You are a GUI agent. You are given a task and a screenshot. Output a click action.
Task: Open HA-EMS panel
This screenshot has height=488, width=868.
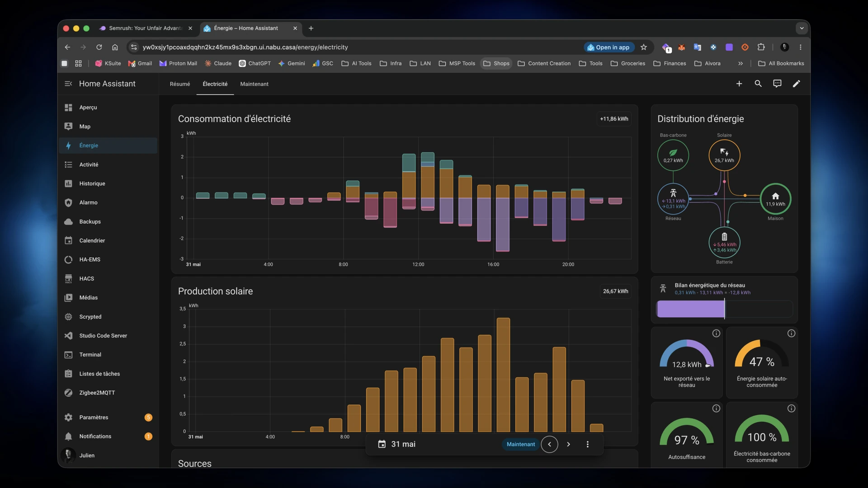(x=108, y=259)
